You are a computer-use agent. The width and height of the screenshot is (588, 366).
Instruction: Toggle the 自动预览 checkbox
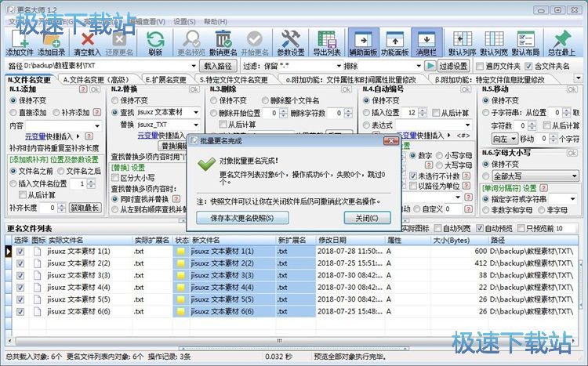coord(479,228)
